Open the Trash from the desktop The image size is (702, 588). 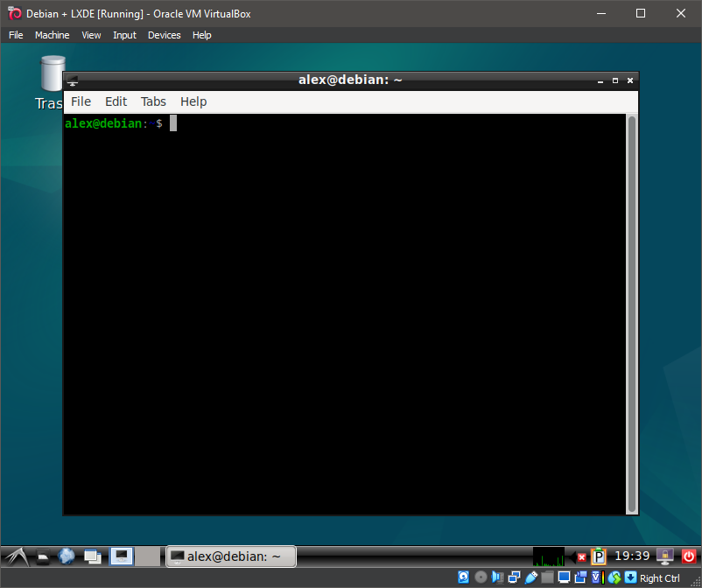51,74
